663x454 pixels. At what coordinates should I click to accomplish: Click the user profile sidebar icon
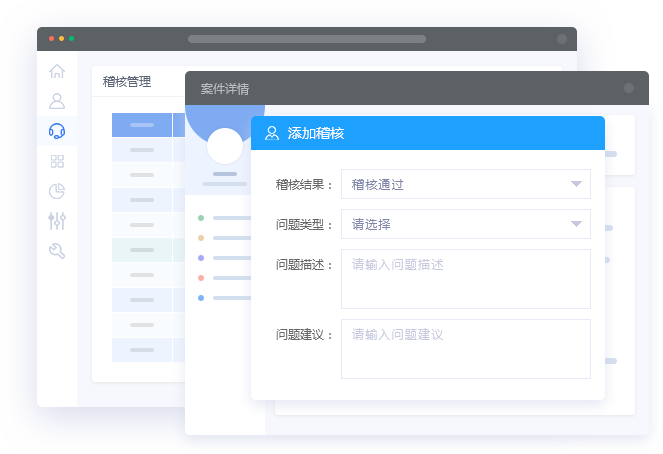coord(57,101)
